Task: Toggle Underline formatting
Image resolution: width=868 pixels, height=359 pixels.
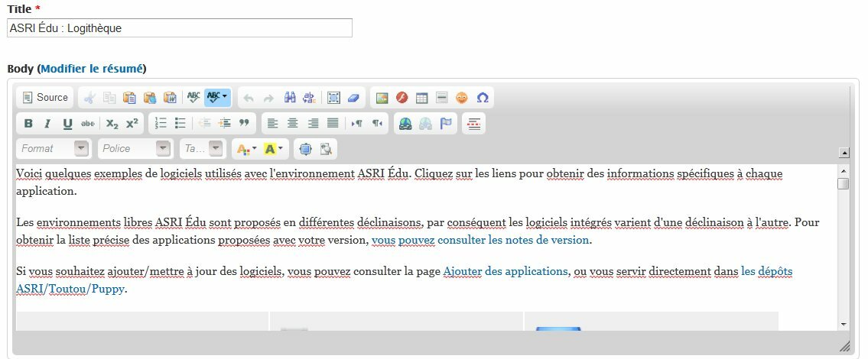Action: point(67,124)
